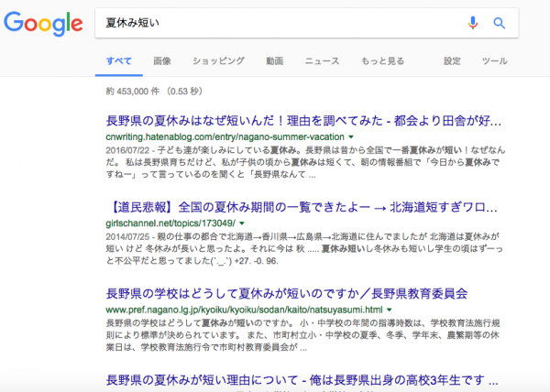Click snippet starting 長野県の学校はどうして夏休みが短いのですか。小・中学校

[x=302, y=335]
